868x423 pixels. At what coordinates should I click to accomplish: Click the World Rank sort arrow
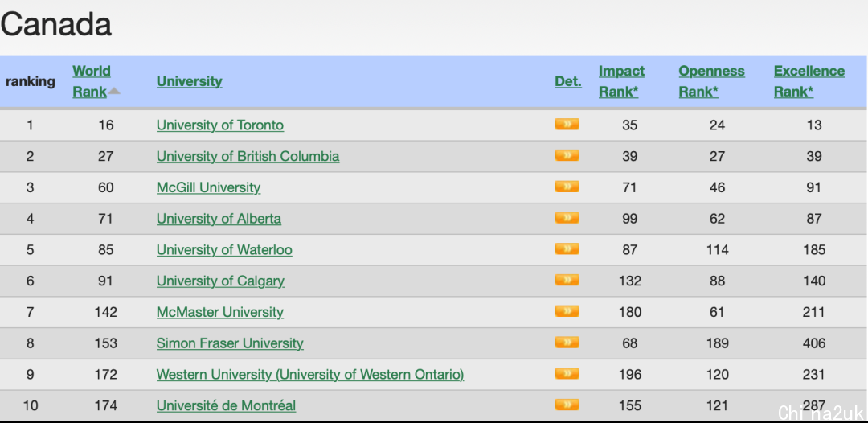[114, 92]
